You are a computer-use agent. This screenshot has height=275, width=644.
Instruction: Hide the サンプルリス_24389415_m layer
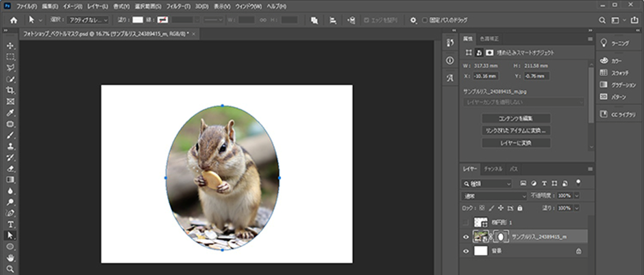point(465,237)
